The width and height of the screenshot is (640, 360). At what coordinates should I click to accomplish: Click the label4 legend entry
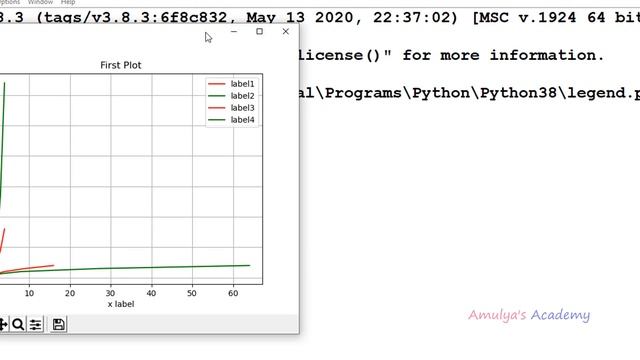click(242, 120)
